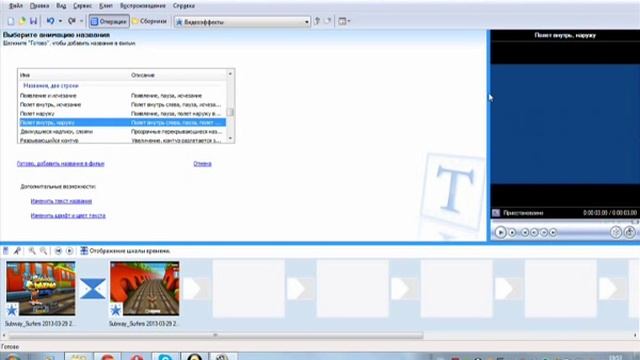
Task: Step to next frame in preview
Action: point(544,232)
